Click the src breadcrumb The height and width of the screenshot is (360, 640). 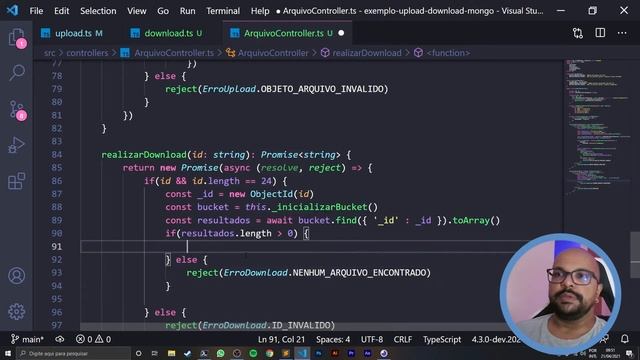pyautogui.click(x=49, y=53)
